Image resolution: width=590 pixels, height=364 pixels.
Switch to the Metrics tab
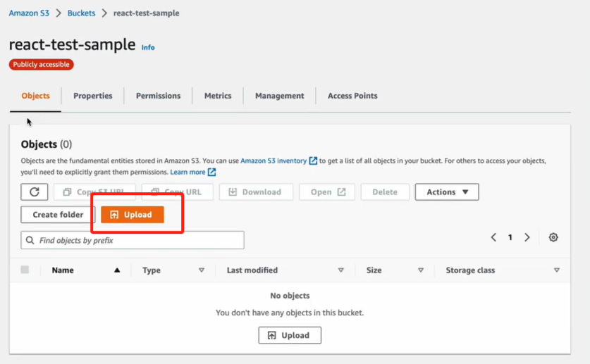click(218, 96)
